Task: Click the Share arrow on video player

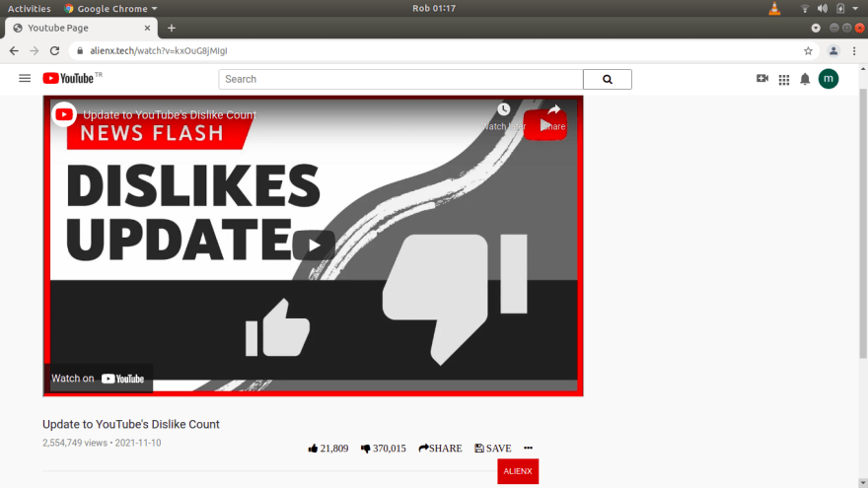Action: click(553, 110)
